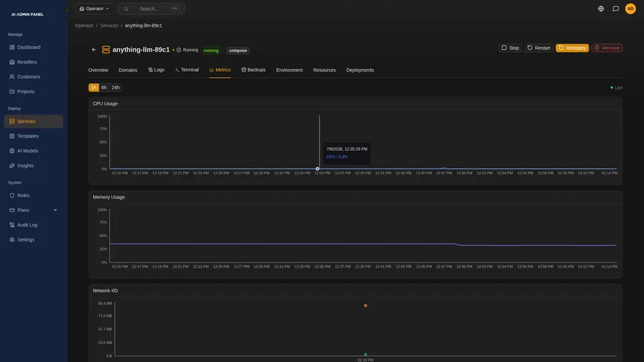Click orange Network I/O data point
Image resolution: width=644 pixels, height=362 pixels.
[366, 306]
